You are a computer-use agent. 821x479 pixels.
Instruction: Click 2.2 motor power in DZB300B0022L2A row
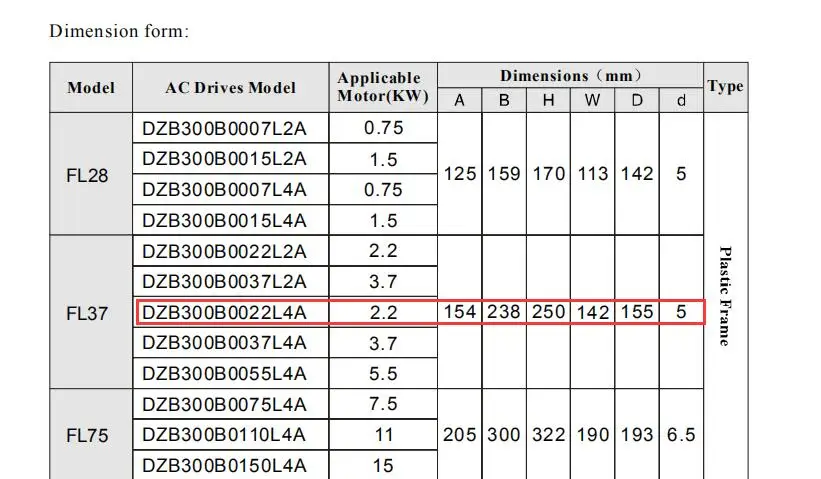(383, 251)
